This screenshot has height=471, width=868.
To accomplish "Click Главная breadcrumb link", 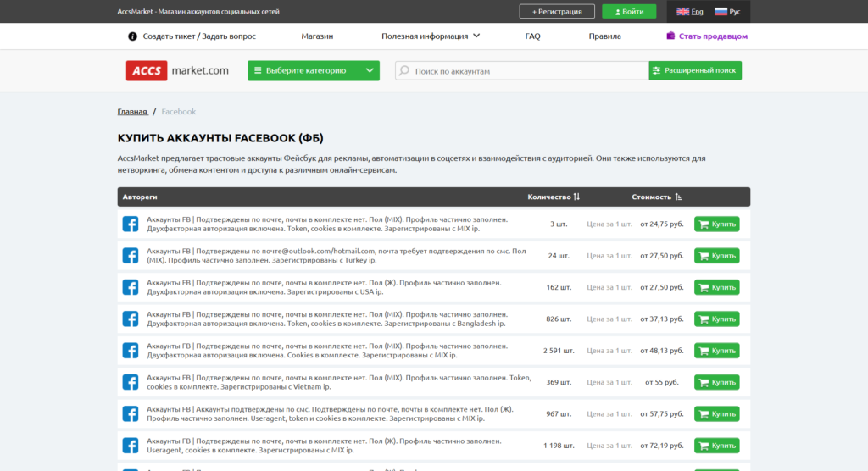I will tap(132, 111).
